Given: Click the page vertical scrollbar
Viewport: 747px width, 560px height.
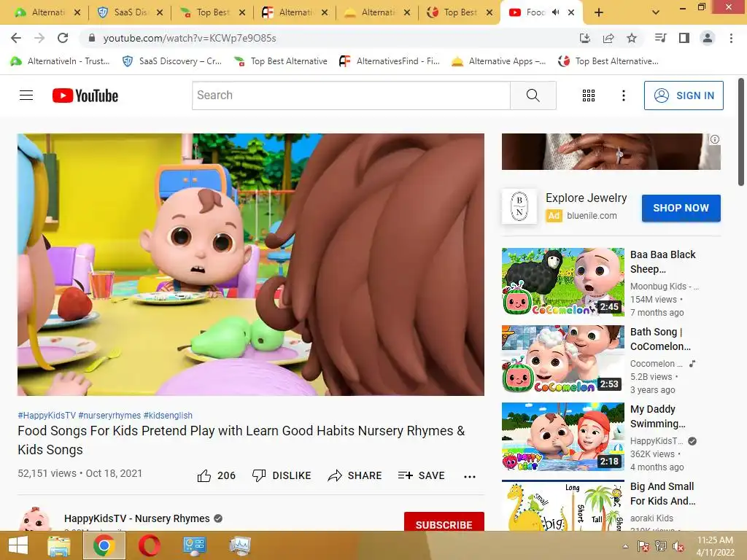Looking at the screenshot, I should point(741,133).
